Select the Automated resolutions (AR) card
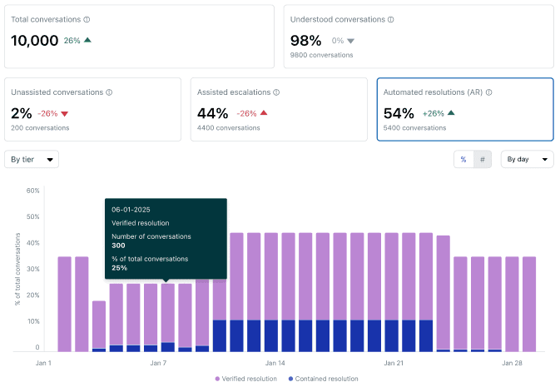Screen dimensions: 560x392 click(465, 109)
